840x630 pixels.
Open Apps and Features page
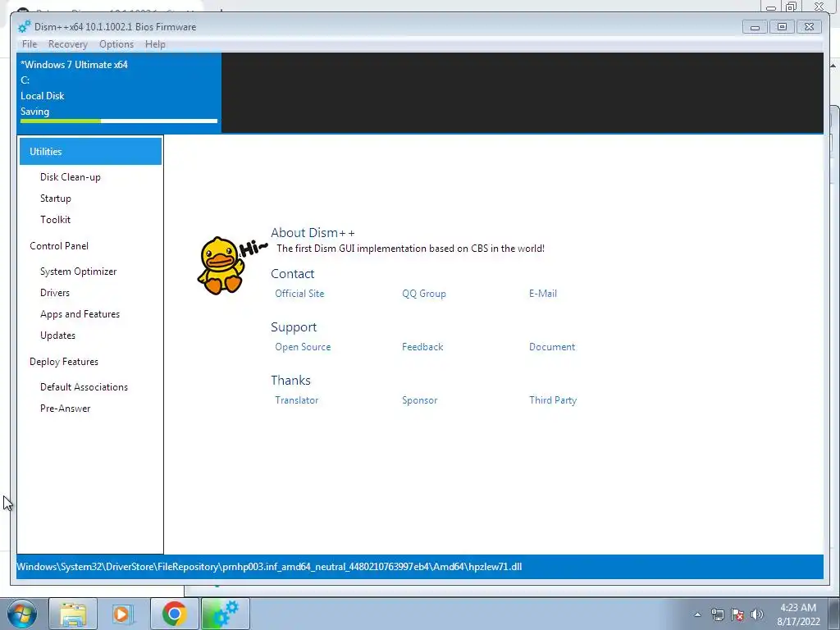coord(80,314)
